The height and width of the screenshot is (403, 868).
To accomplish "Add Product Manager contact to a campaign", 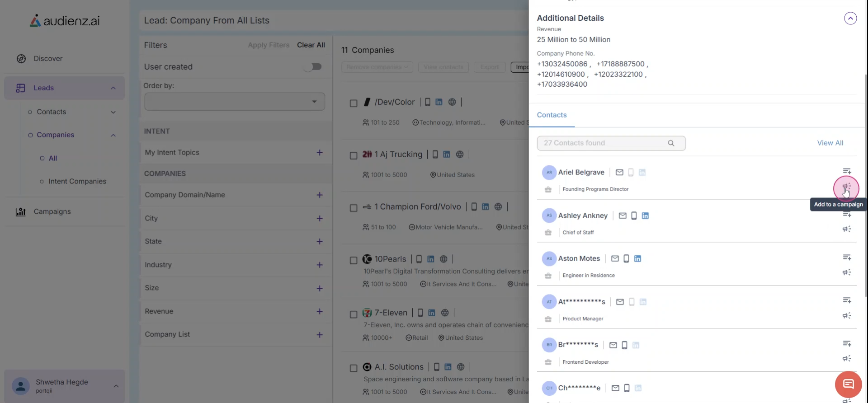I will tap(847, 316).
